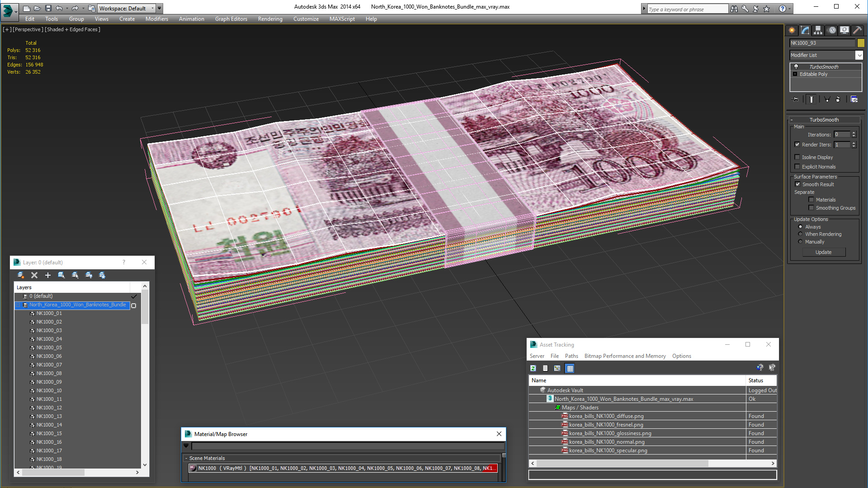Viewport: 868px width, 488px height.
Task: Open the Hierarchy command panel tab
Action: coord(818,30)
